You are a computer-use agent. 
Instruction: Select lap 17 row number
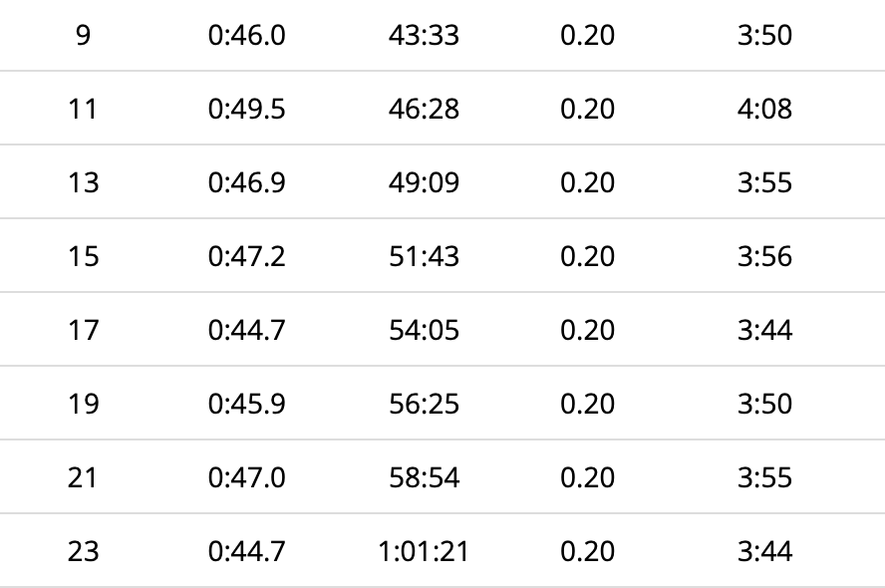tap(83, 330)
